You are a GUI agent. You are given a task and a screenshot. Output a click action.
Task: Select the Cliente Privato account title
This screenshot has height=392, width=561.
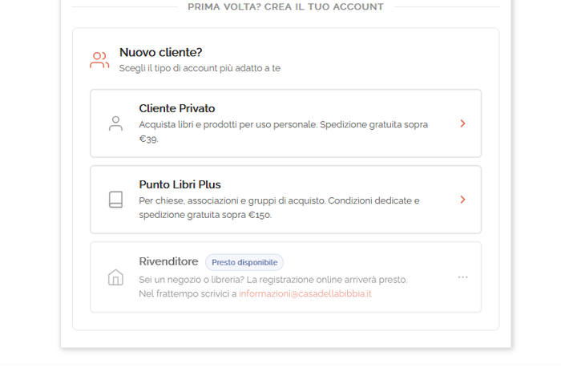[x=177, y=108]
